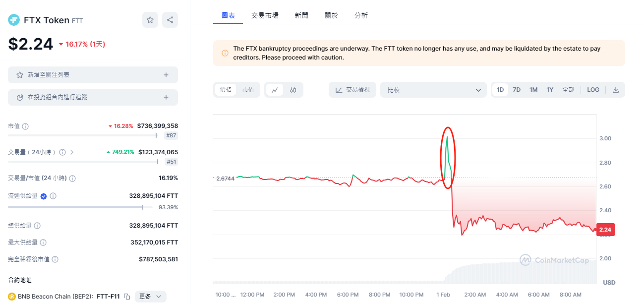The width and height of the screenshot is (644, 303).
Task: Click the 2.24 current price label on chart
Action: (605, 230)
